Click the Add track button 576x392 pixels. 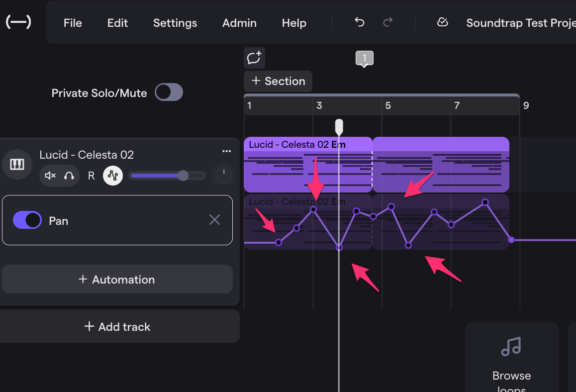pyautogui.click(x=118, y=327)
